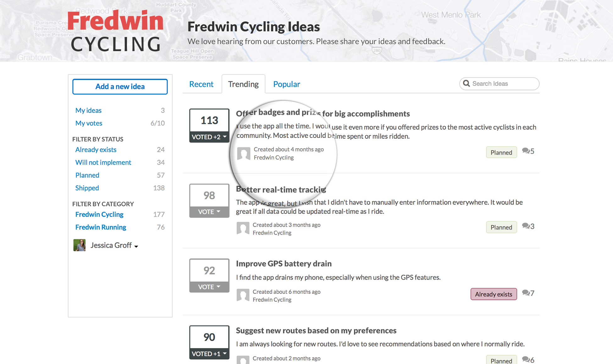Click the Fredwin Cycling logo
Image resolution: width=613 pixels, height=364 pixels.
tap(116, 31)
